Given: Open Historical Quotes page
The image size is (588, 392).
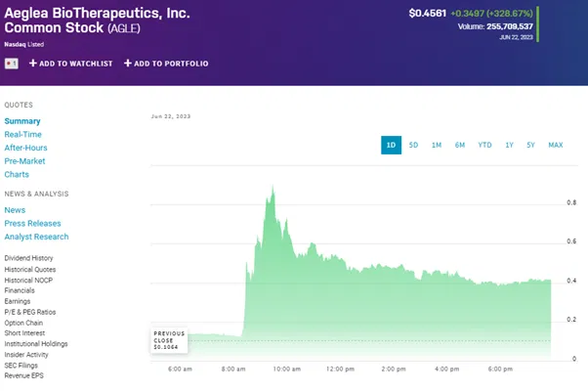Looking at the screenshot, I should (x=30, y=269).
